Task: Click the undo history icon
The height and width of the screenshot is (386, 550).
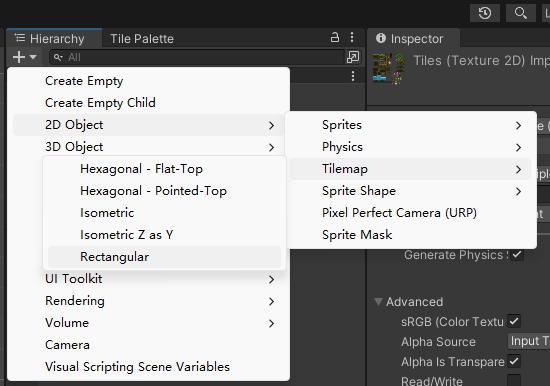Action: tap(485, 13)
